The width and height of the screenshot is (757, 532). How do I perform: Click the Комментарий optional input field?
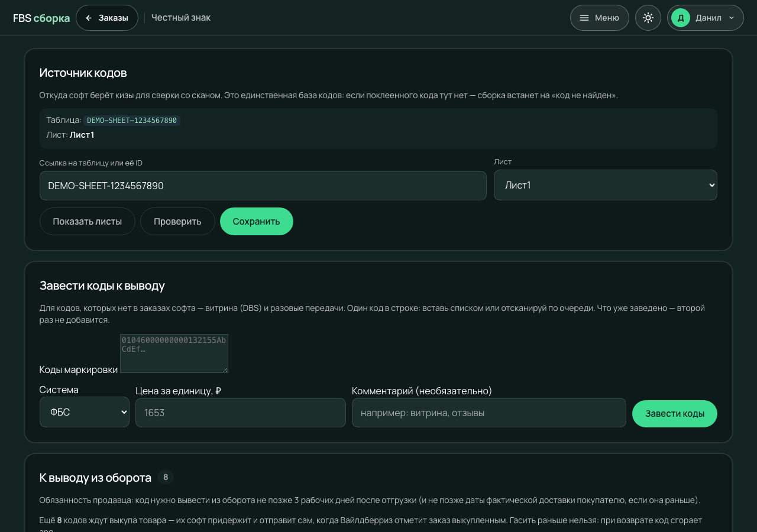(489, 413)
